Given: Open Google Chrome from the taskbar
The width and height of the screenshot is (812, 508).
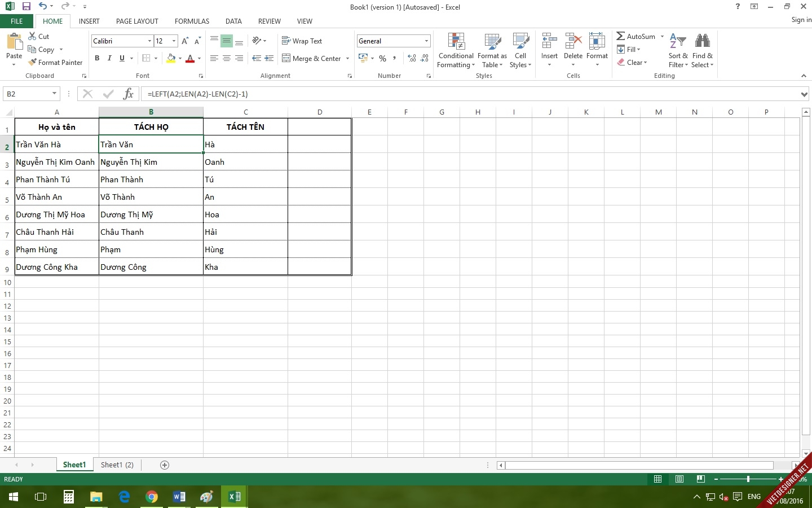Looking at the screenshot, I should (151, 497).
